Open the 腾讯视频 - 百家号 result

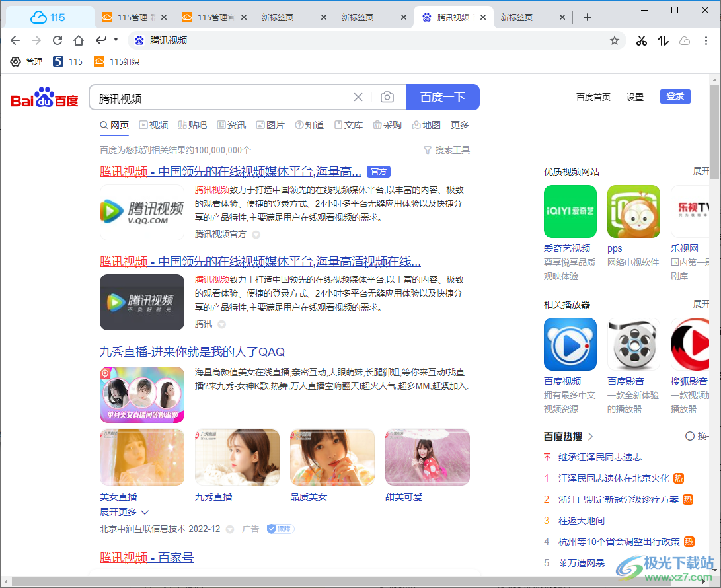[x=147, y=557]
